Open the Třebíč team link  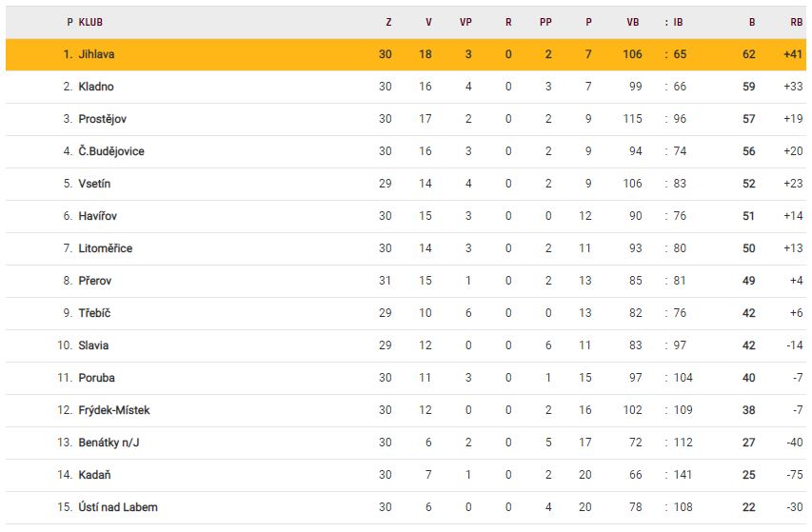[x=95, y=313]
